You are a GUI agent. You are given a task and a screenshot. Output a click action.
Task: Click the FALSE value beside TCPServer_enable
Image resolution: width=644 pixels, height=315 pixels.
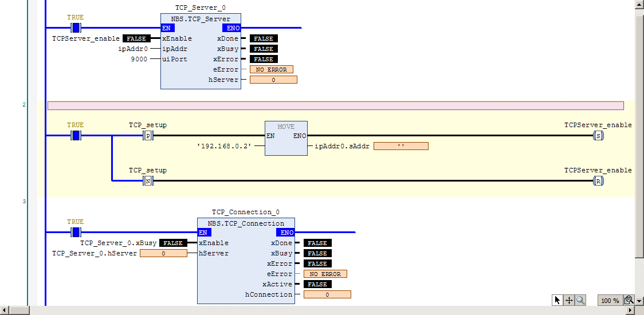(x=136, y=38)
